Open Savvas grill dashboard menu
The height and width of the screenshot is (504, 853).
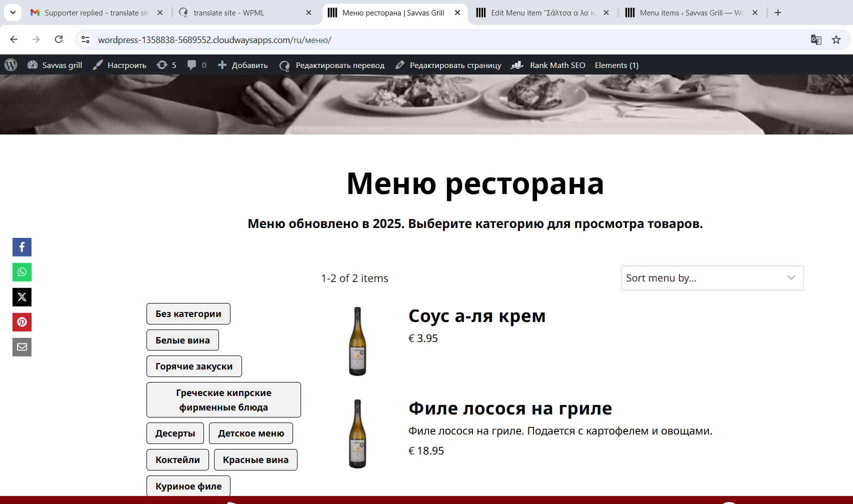54,65
